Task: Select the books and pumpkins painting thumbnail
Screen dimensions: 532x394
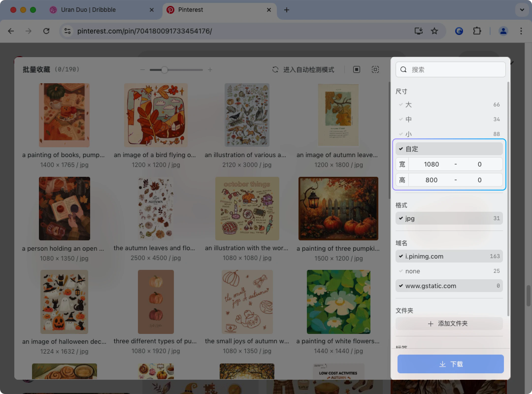Action: point(64,115)
